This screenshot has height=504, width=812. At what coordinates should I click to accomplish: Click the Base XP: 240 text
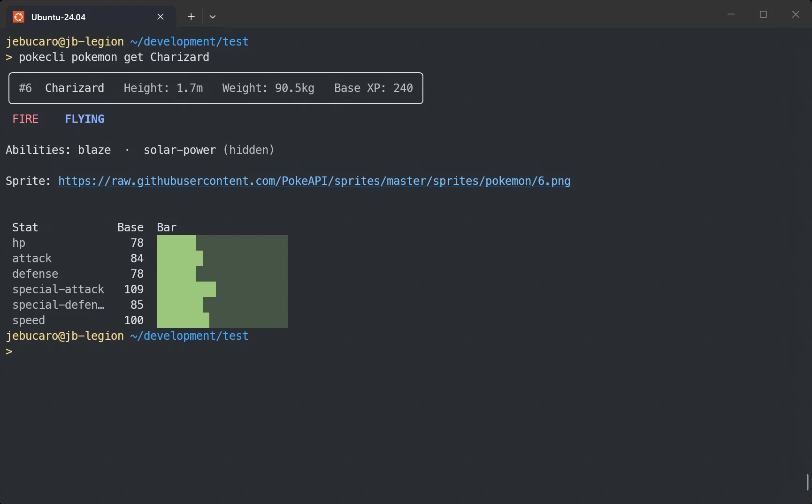(x=373, y=88)
